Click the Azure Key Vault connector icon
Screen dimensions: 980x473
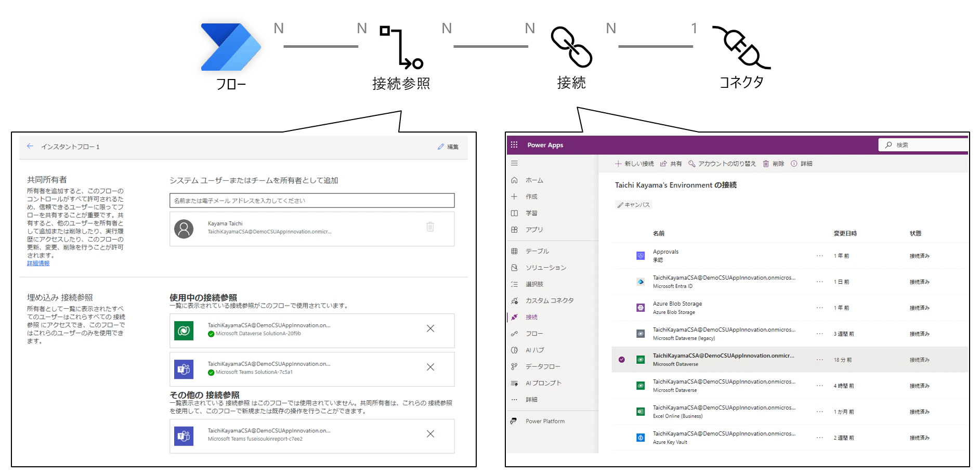pyautogui.click(x=641, y=438)
